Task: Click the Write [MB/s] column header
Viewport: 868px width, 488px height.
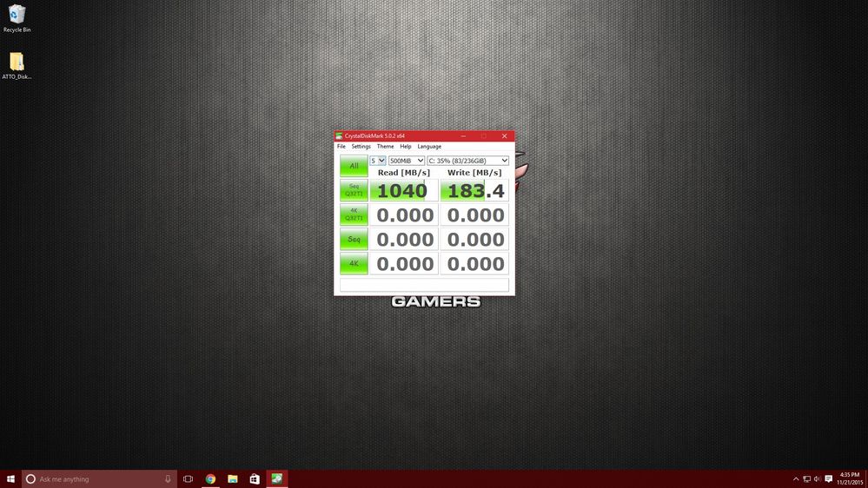Action: point(474,173)
